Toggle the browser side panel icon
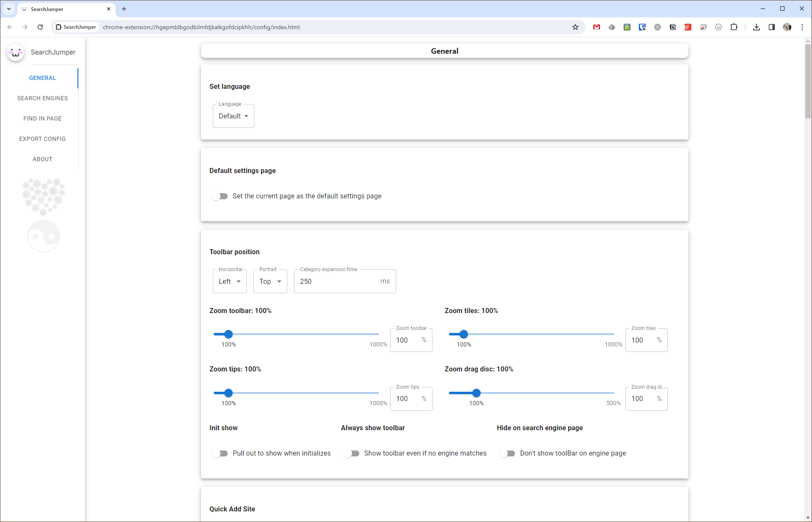The height and width of the screenshot is (522, 812). click(x=772, y=27)
